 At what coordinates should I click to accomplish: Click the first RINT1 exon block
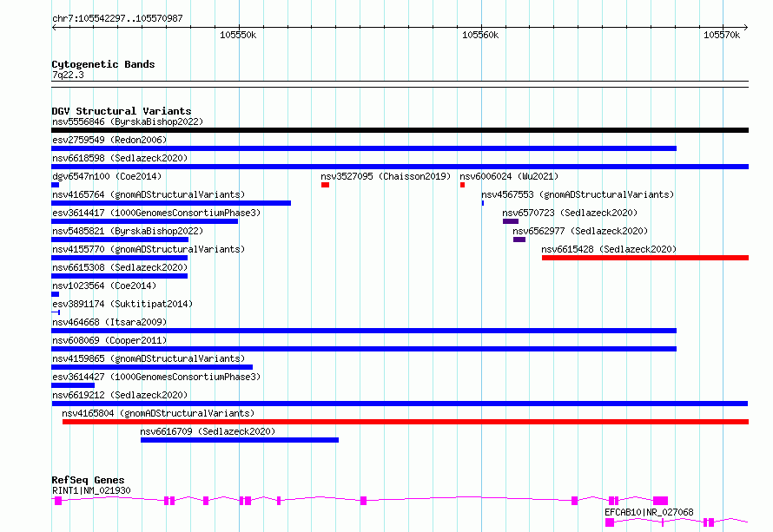pos(58,501)
